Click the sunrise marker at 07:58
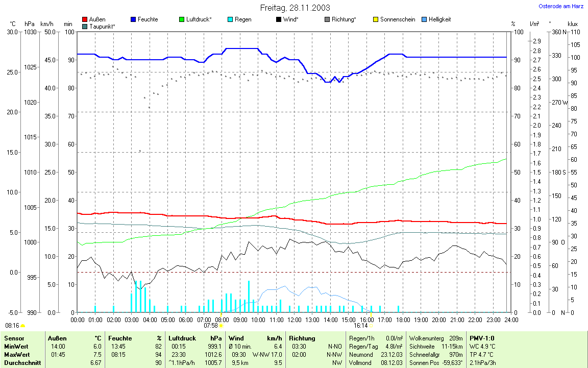The image size is (588, 368). [221, 325]
